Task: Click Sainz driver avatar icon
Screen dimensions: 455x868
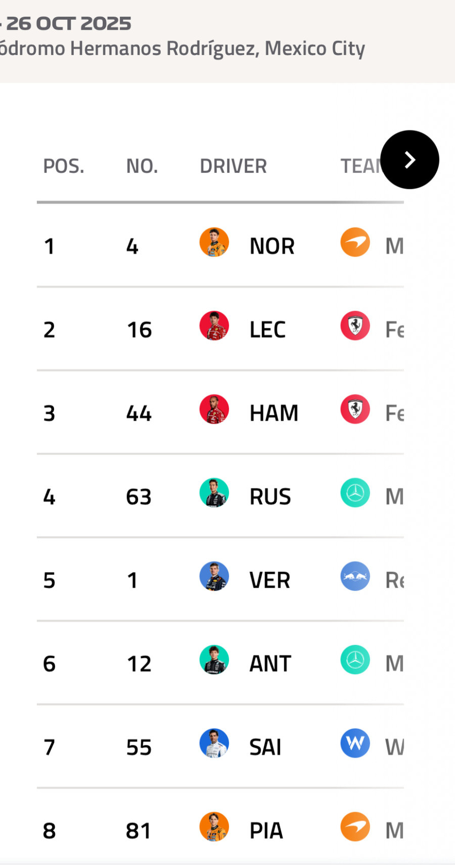Action: [x=214, y=743]
